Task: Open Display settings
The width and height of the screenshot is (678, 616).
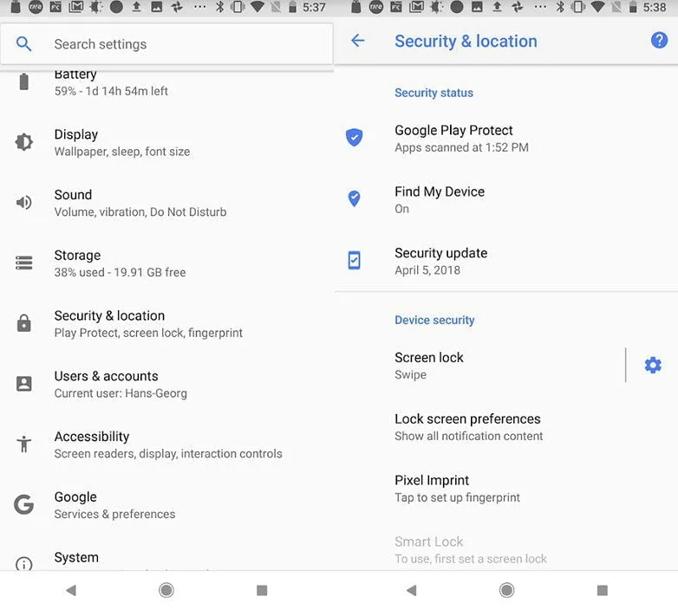Action: [167, 143]
